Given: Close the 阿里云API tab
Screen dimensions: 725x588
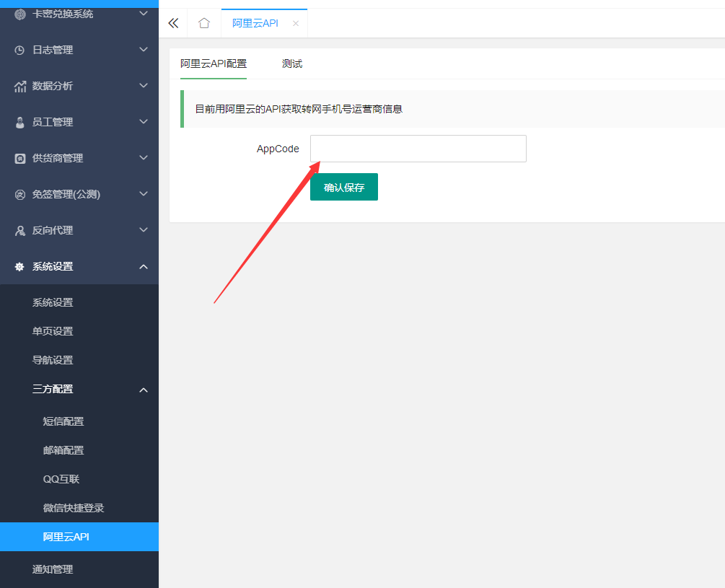Looking at the screenshot, I should (296, 24).
